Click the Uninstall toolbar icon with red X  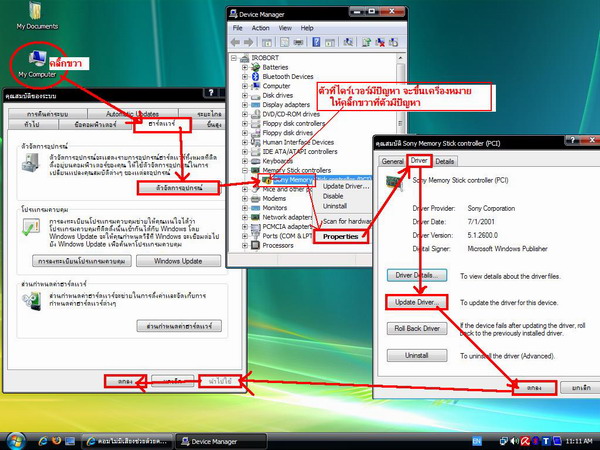click(x=380, y=42)
